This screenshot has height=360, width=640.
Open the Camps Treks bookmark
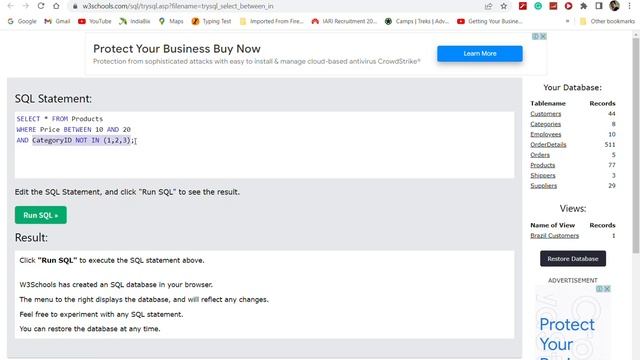click(x=417, y=21)
